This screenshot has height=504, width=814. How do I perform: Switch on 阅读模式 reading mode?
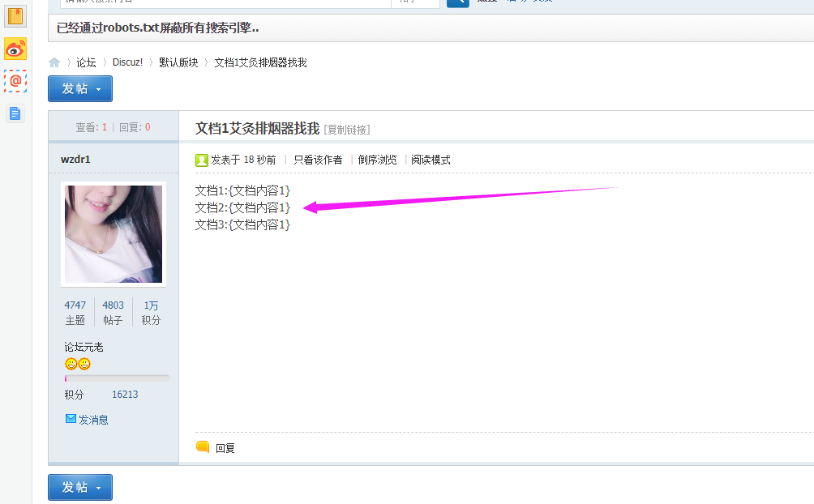tap(431, 160)
